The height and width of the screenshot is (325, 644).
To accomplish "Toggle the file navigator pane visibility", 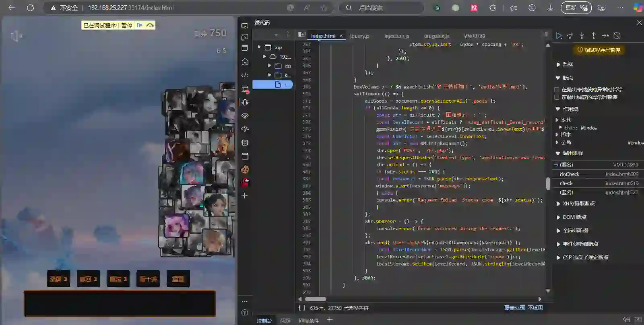I will coord(301,35).
